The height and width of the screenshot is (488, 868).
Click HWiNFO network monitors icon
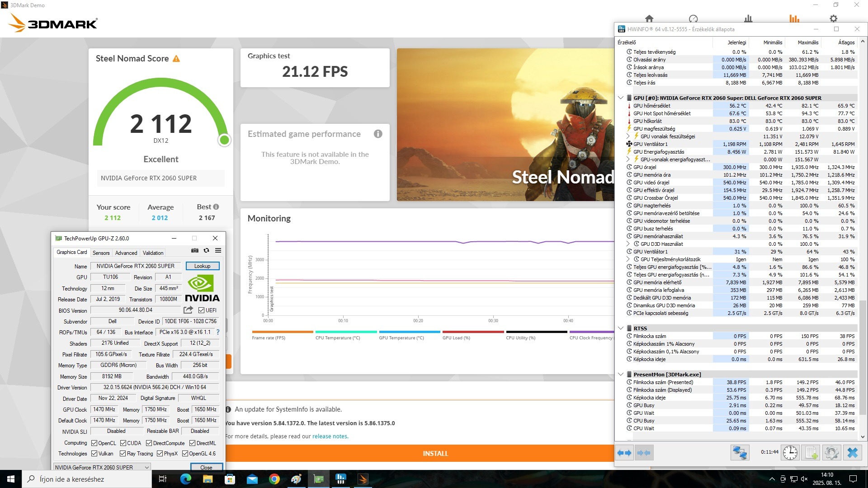740,452
